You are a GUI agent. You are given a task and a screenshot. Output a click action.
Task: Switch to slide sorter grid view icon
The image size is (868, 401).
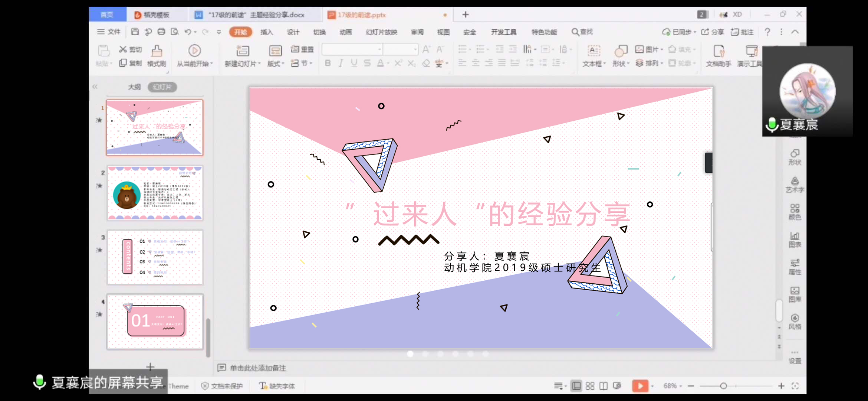(590, 386)
